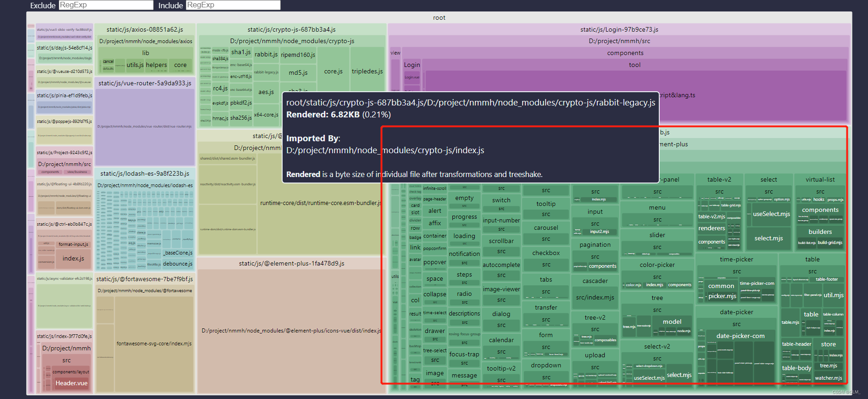868x399 pixels.
Task: Select the icons-vue/dist/index.js block
Action: tap(292, 331)
